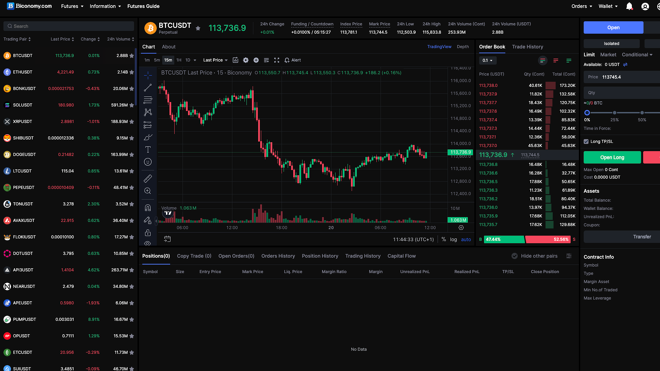Toggle percent scale on chart
The image size is (660, 371).
pyautogui.click(x=443, y=239)
